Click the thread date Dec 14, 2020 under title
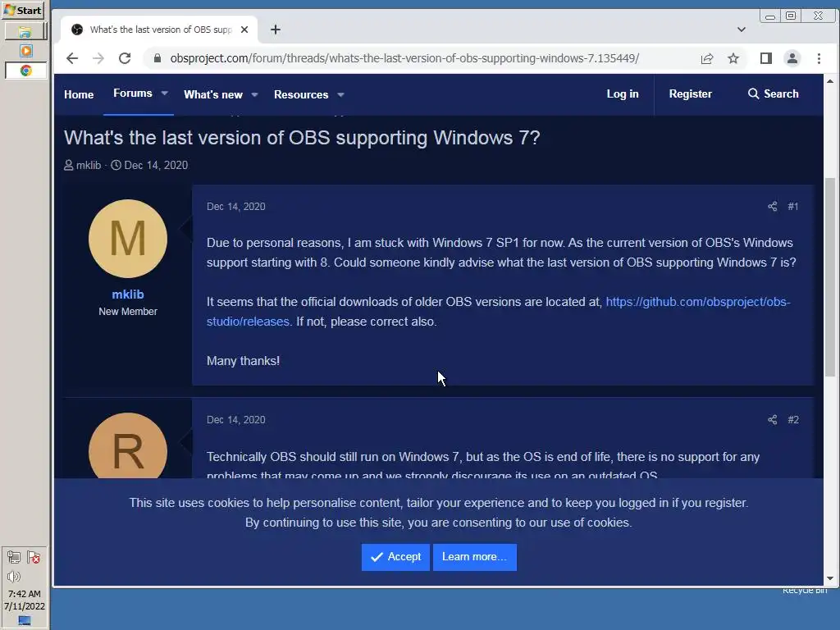Screen dimensions: 840x630 pos(156,166)
